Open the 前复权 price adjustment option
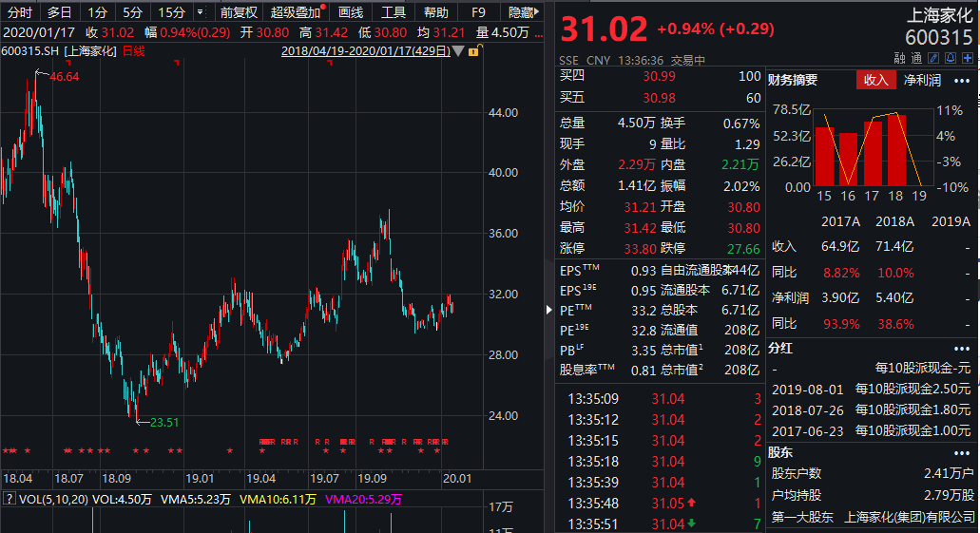 tap(239, 11)
